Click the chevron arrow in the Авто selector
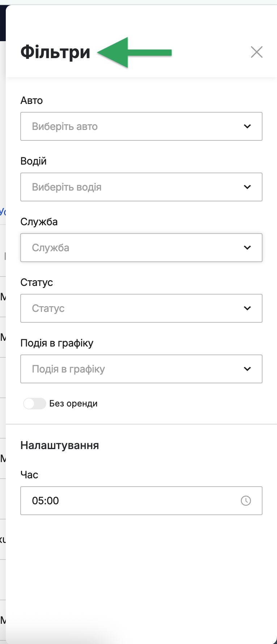 pos(247,126)
